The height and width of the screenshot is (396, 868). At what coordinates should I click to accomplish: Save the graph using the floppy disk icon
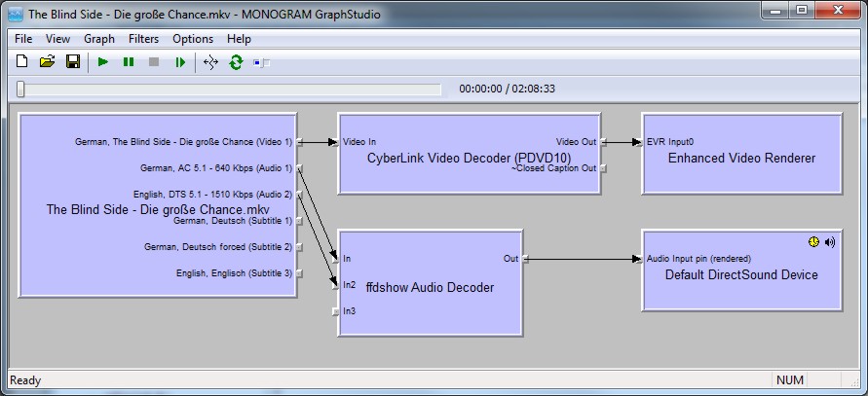click(72, 62)
